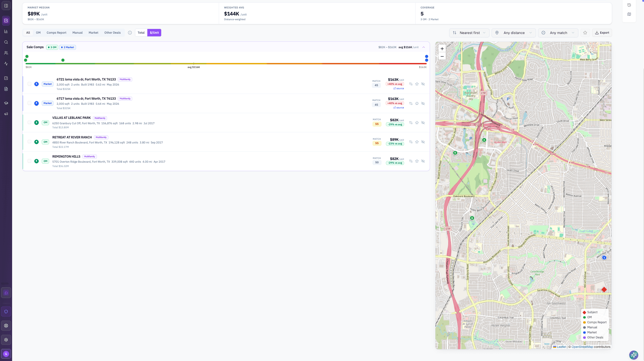Star the VILLAS AT LEBLANC PARK comp
The width and height of the screenshot is (644, 361).
(x=417, y=123)
